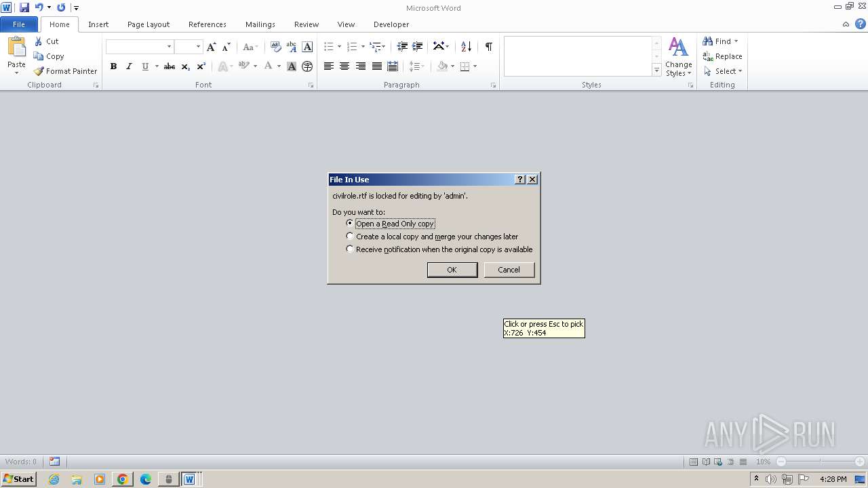This screenshot has width=868, height=488.
Task: Click the Center alignment icon
Action: (344, 66)
